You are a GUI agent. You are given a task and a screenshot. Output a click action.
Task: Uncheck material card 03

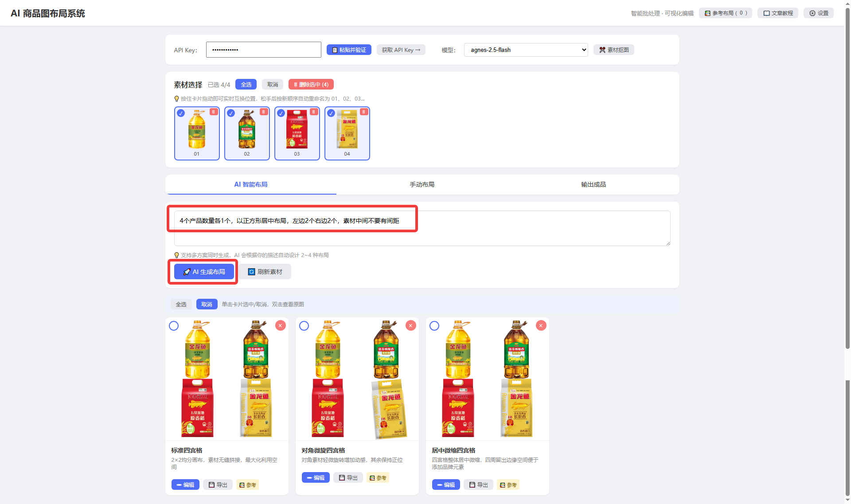click(x=281, y=113)
